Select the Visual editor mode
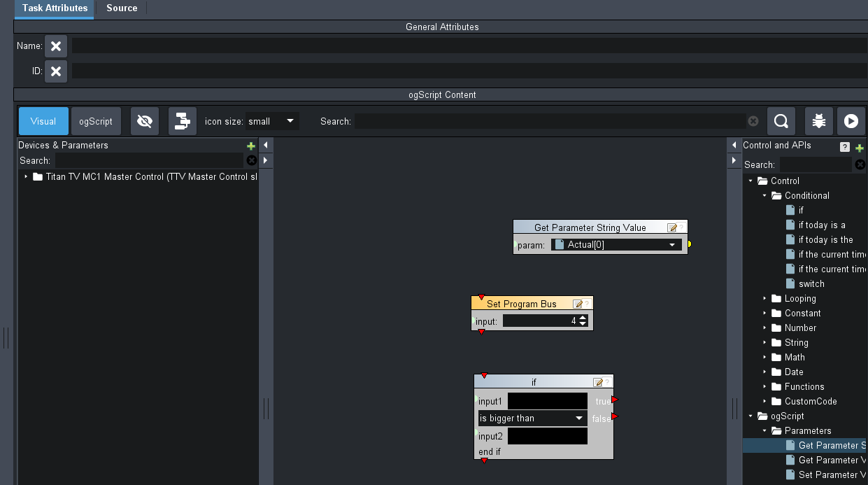This screenshot has height=485, width=868. pos(43,121)
